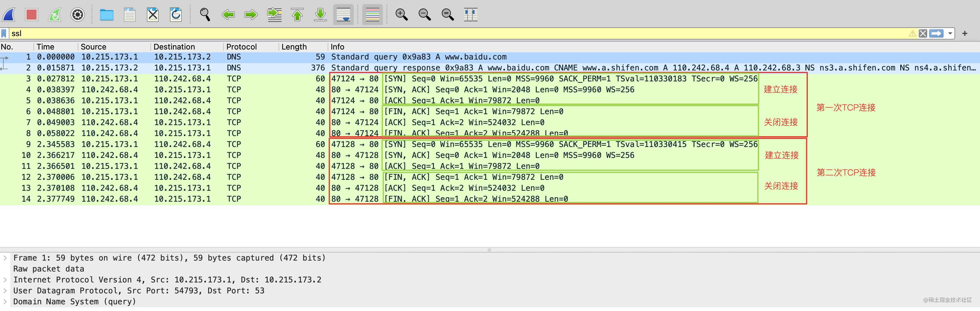Close this capture file
This screenshot has width=980, height=311.
[153, 15]
